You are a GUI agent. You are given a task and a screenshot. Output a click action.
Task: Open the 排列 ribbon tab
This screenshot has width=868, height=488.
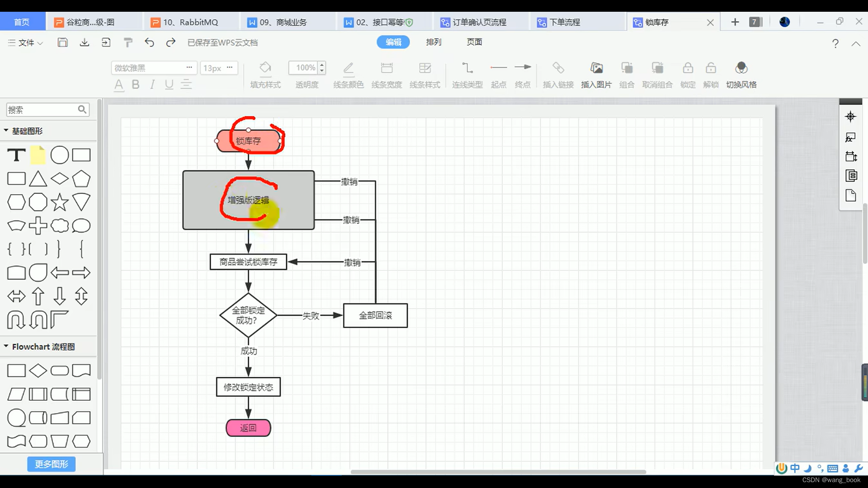pos(433,42)
